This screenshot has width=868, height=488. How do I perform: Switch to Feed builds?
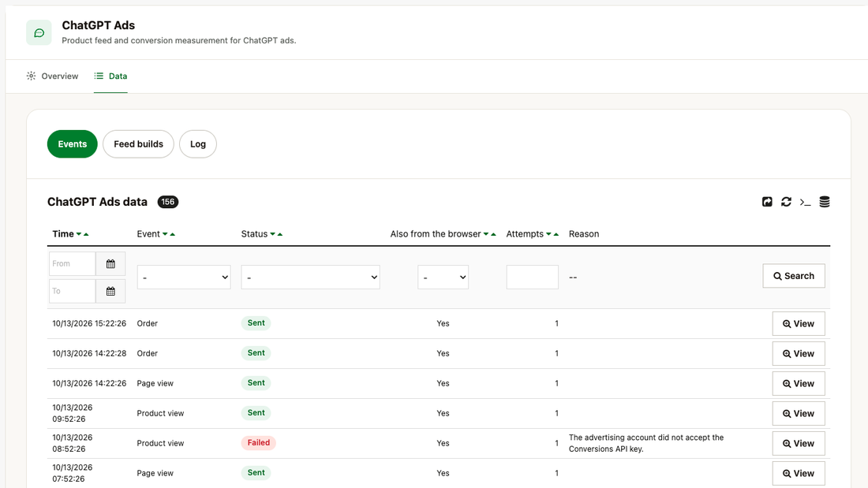138,143
